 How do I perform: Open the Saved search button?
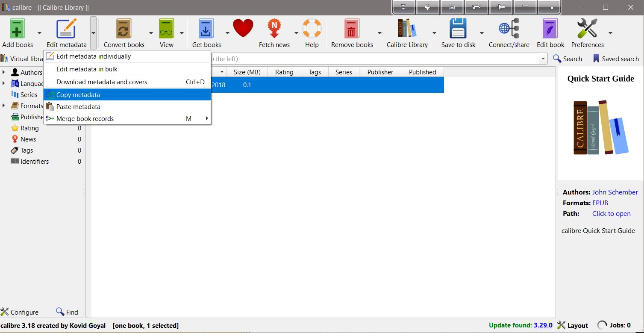[616, 59]
